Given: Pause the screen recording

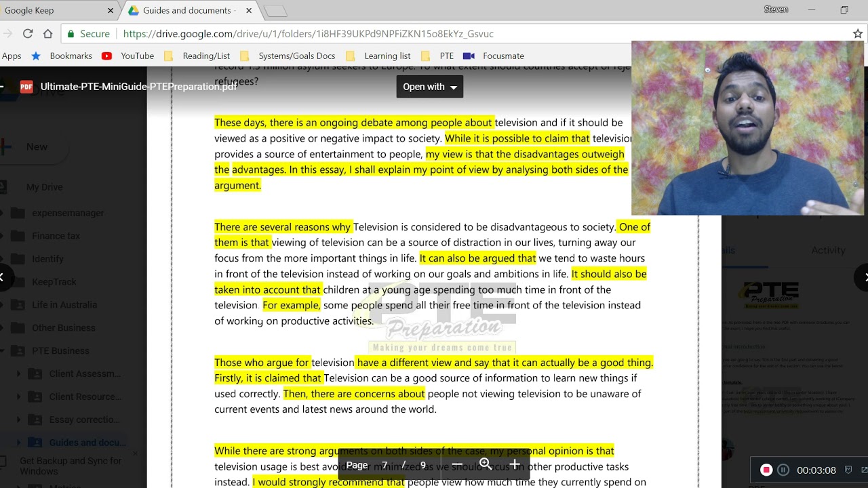Looking at the screenshot, I should coord(783,470).
